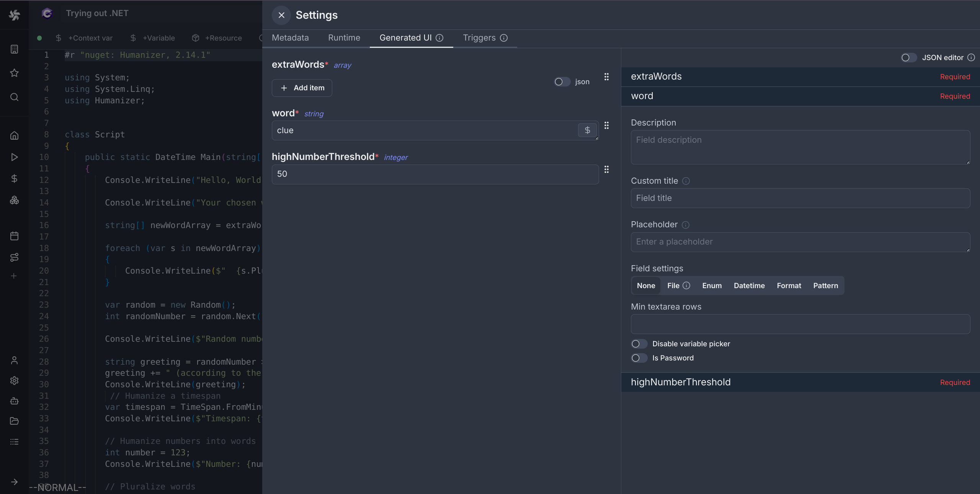Open the highNumberThreshold field options menu
This screenshot has width=980, height=494.
(606, 170)
